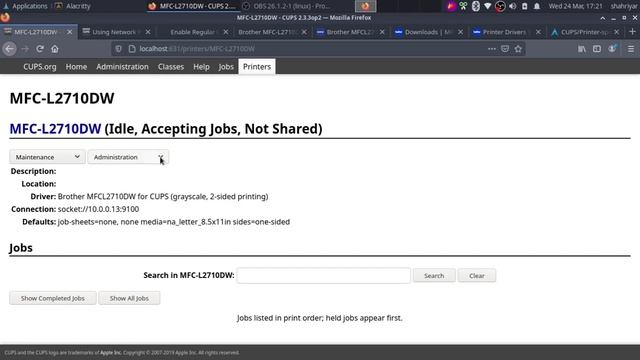Click the Search in MFC-L2710DW field
Image resolution: width=640 pixels, height=360 pixels.
click(x=323, y=276)
